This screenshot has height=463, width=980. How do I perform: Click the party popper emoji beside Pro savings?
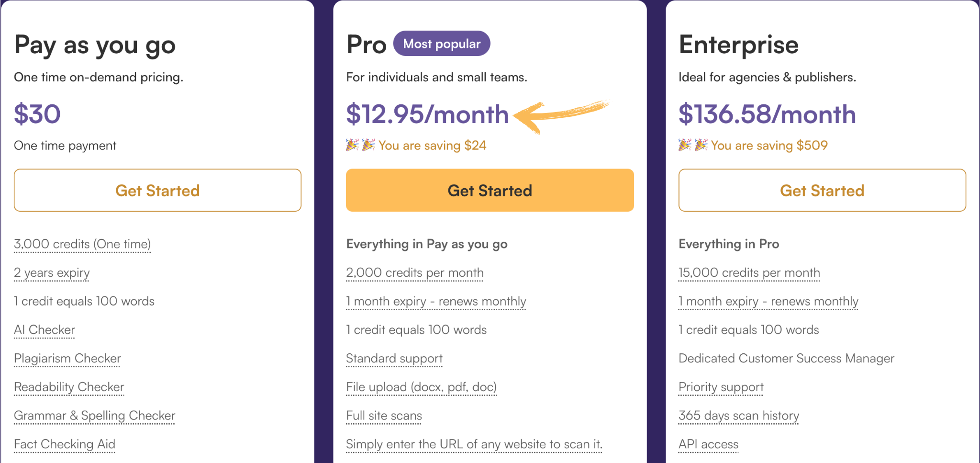pos(360,145)
